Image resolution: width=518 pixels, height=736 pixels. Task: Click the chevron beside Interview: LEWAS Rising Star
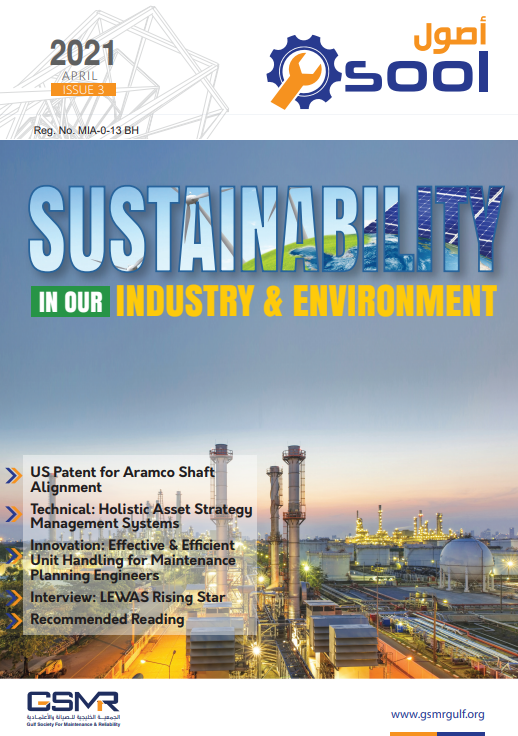tap(14, 598)
